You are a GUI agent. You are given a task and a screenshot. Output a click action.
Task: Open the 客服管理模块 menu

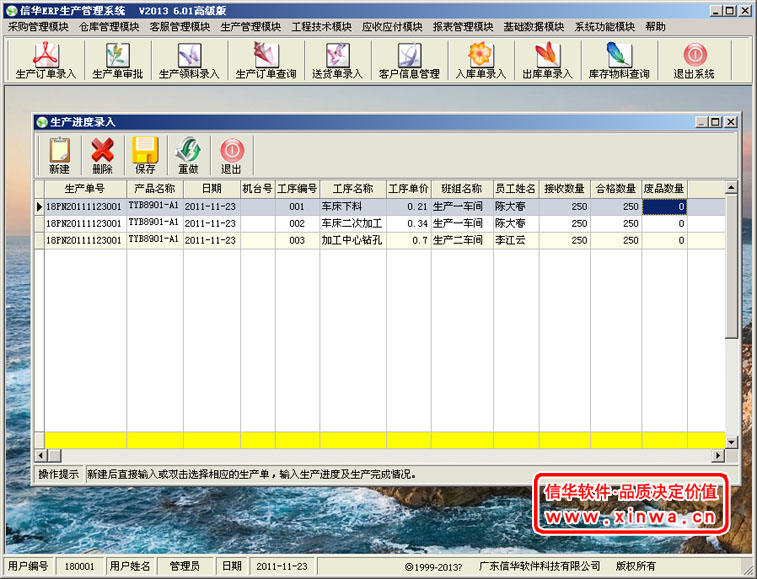pyautogui.click(x=180, y=27)
